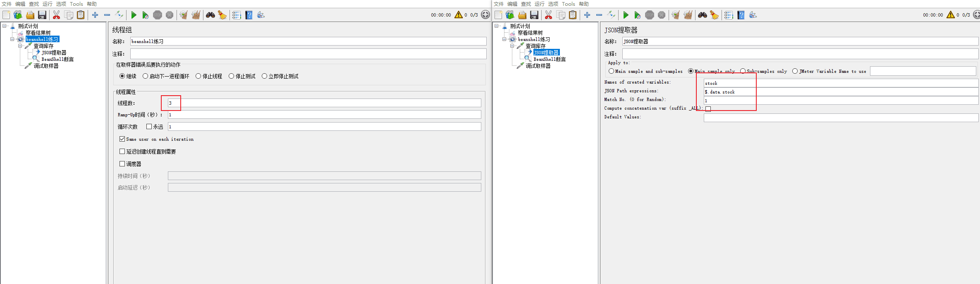Click binoculars Search icon in JSON提取器 window
Viewport: 980px width, 284px height.
[x=703, y=15]
